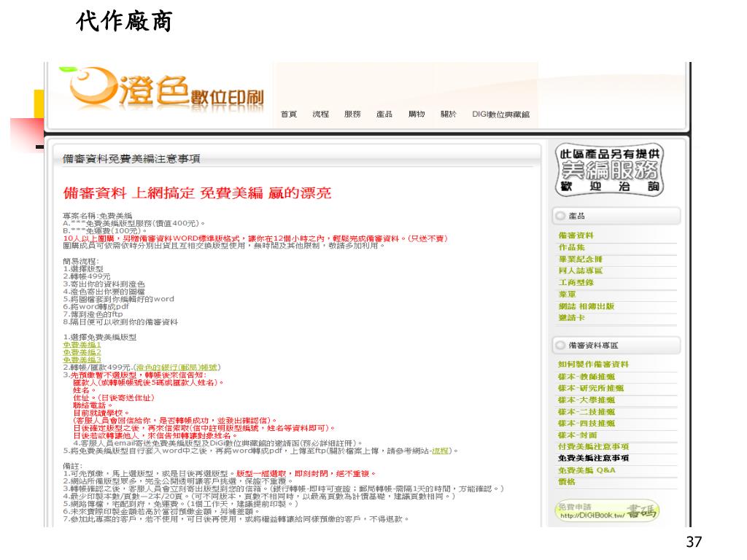Click the 備審資料專區 sidebar section header

coord(616,345)
